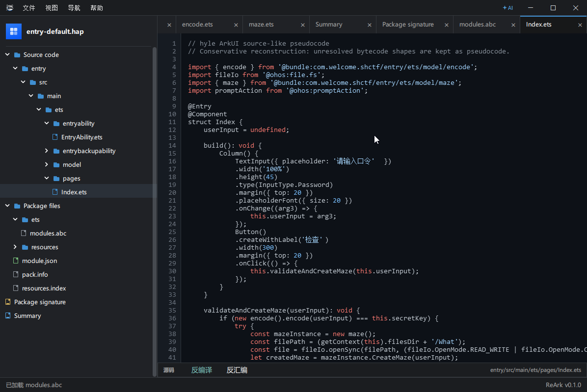Viewport: 587px width, 392px height.
Task: Switch to the Summary tab
Action: pos(329,25)
